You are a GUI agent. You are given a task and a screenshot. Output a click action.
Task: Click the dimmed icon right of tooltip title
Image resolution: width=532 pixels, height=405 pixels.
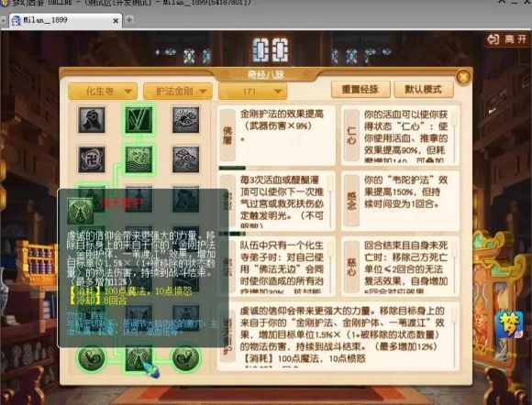pyautogui.click(x=139, y=199)
